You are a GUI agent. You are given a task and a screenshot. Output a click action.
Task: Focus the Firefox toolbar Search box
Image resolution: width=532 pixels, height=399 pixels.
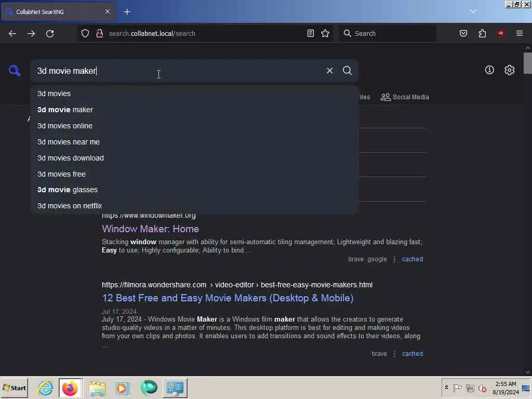(387, 33)
